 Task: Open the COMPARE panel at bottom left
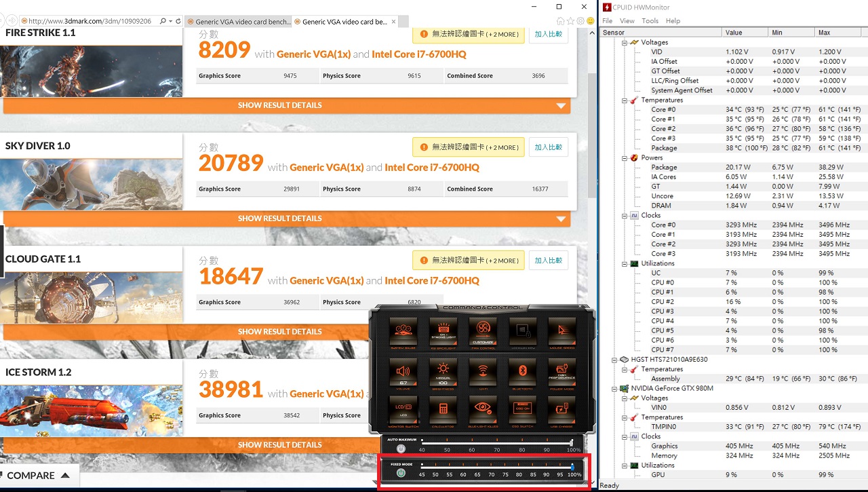39,476
